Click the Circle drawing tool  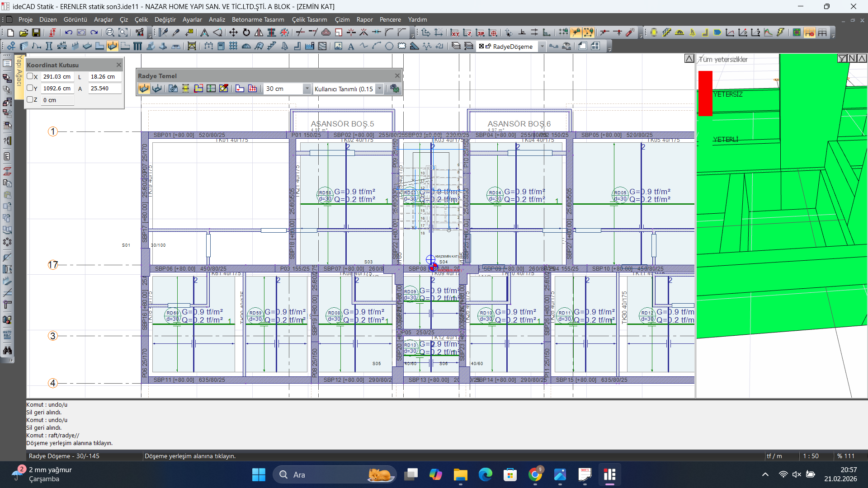point(389,46)
